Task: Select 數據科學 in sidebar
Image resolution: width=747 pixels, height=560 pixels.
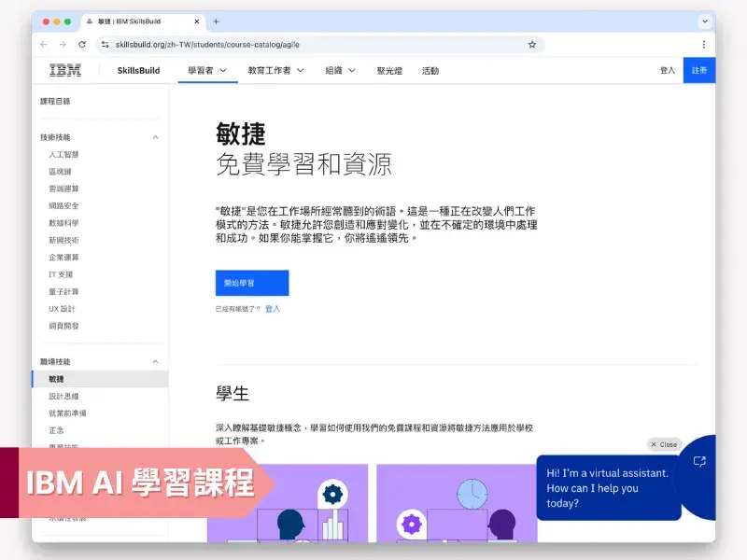Action: click(x=63, y=223)
